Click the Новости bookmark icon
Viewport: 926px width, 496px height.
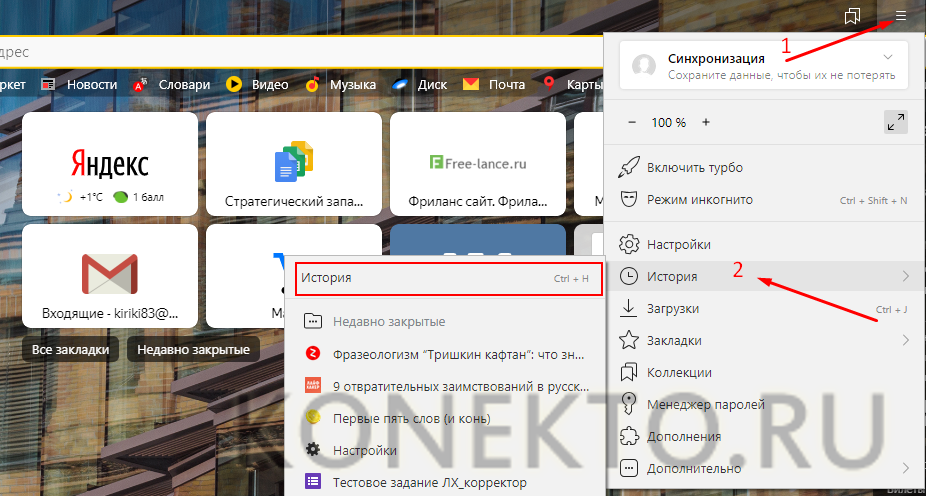[48, 84]
